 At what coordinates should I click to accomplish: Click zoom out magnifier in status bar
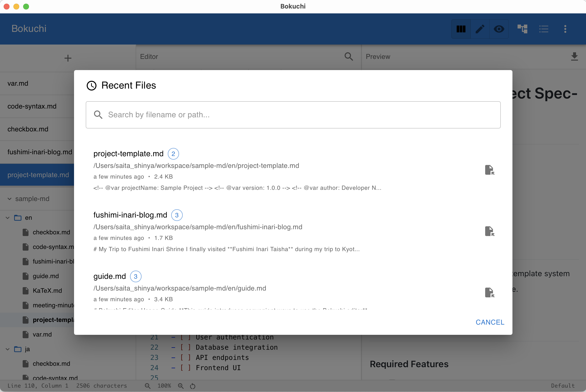(147, 386)
